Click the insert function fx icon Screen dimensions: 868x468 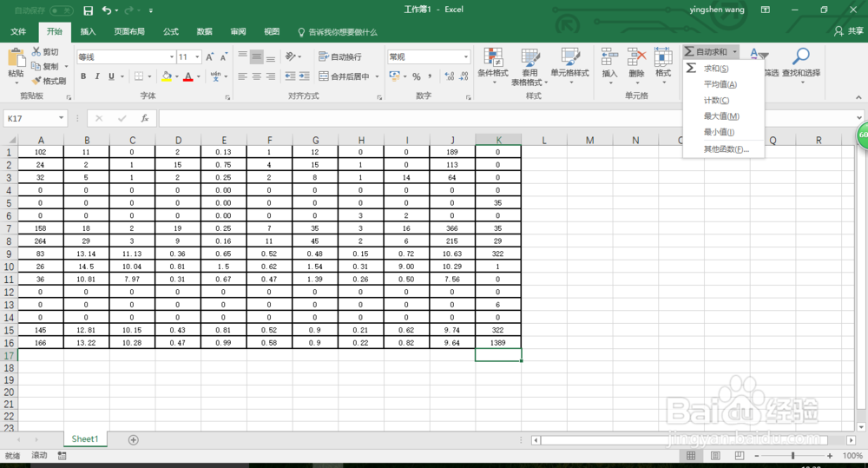click(144, 118)
